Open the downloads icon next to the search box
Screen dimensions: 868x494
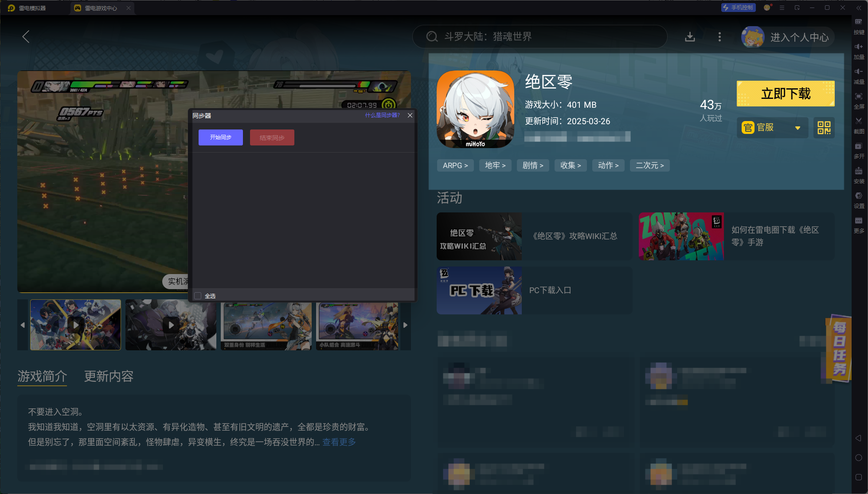690,37
